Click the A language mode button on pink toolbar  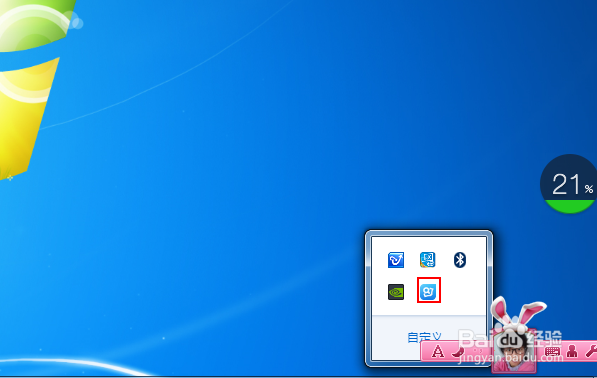click(438, 351)
